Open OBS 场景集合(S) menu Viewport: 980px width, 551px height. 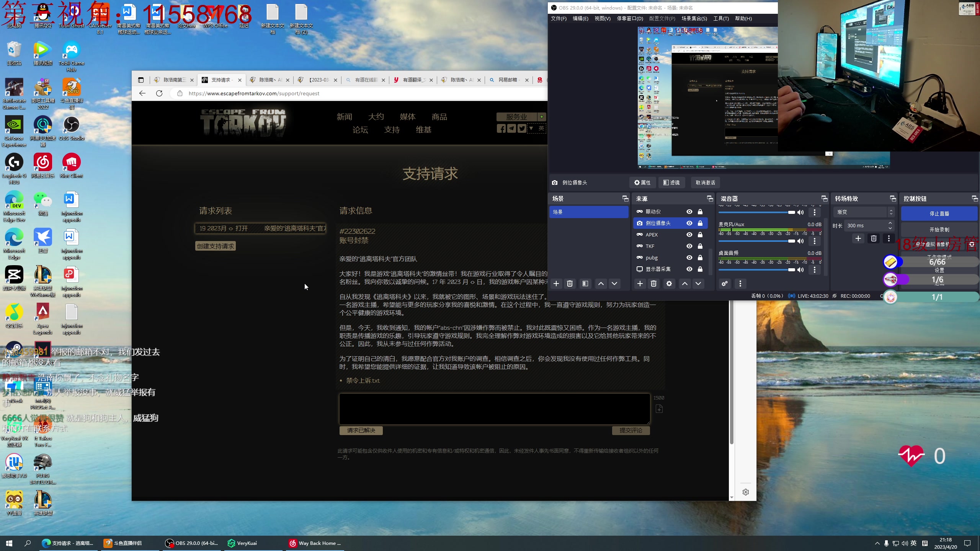point(694,18)
